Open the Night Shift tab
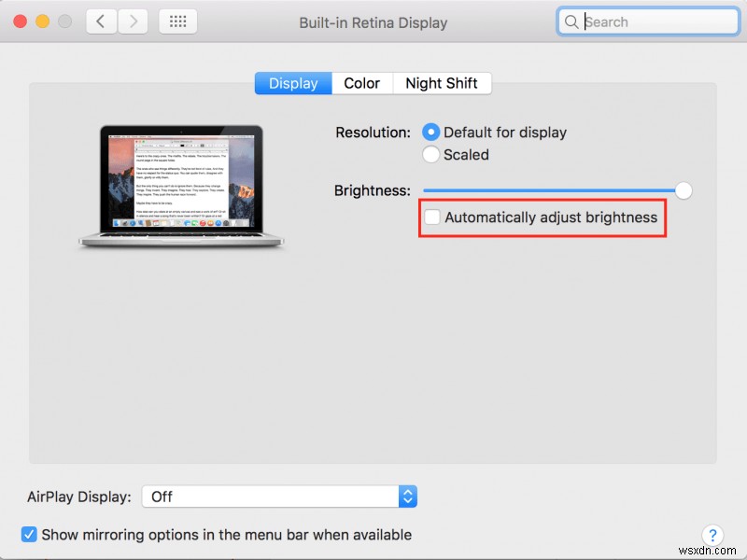The image size is (747, 560). (443, 83)
